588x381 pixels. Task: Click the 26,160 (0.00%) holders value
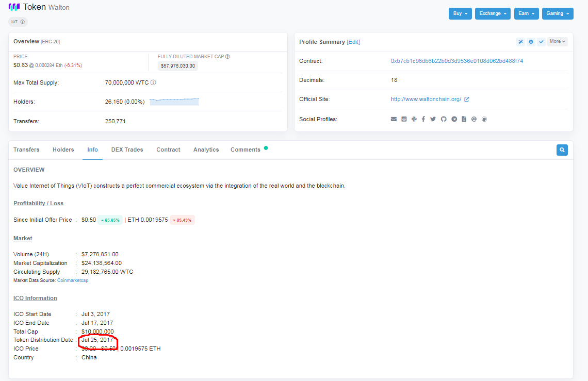(125, 102)
